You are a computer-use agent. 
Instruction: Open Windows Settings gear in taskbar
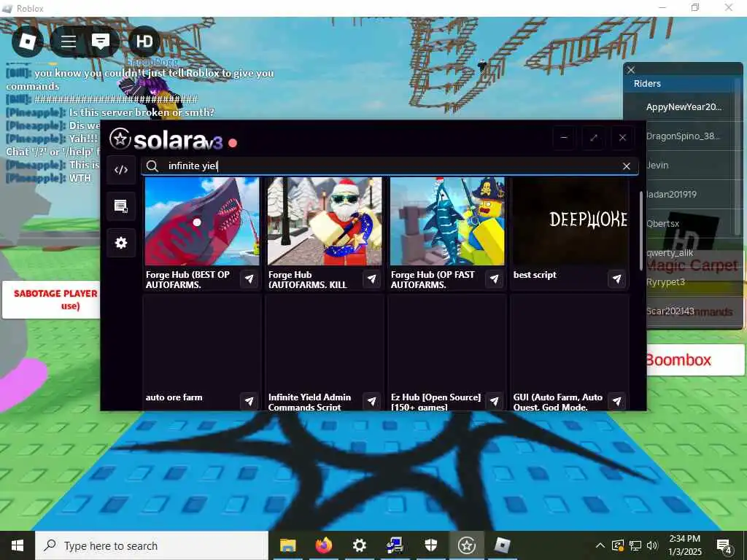pos(359,545)
